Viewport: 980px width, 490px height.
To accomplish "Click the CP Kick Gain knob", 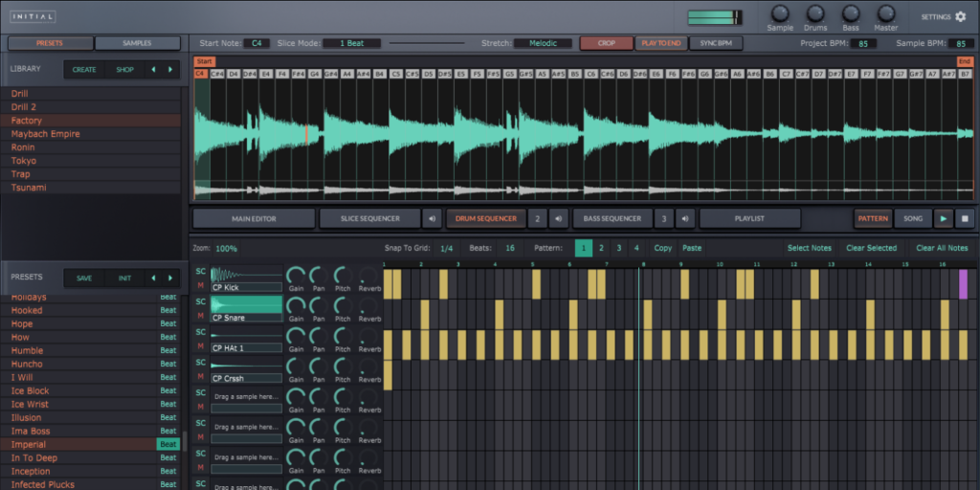I will click(x=296, y=276).
